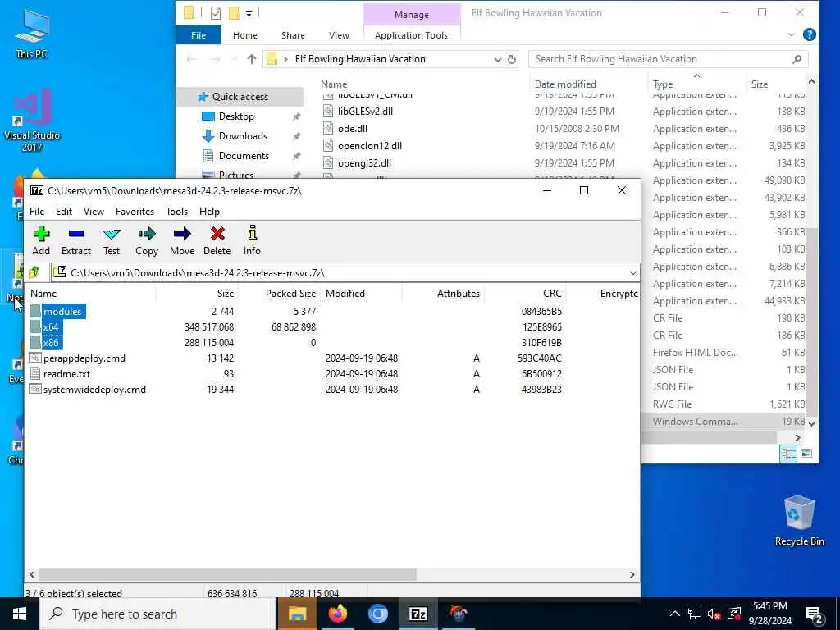Select ode.dll in Explorer file list

(353, 129)
